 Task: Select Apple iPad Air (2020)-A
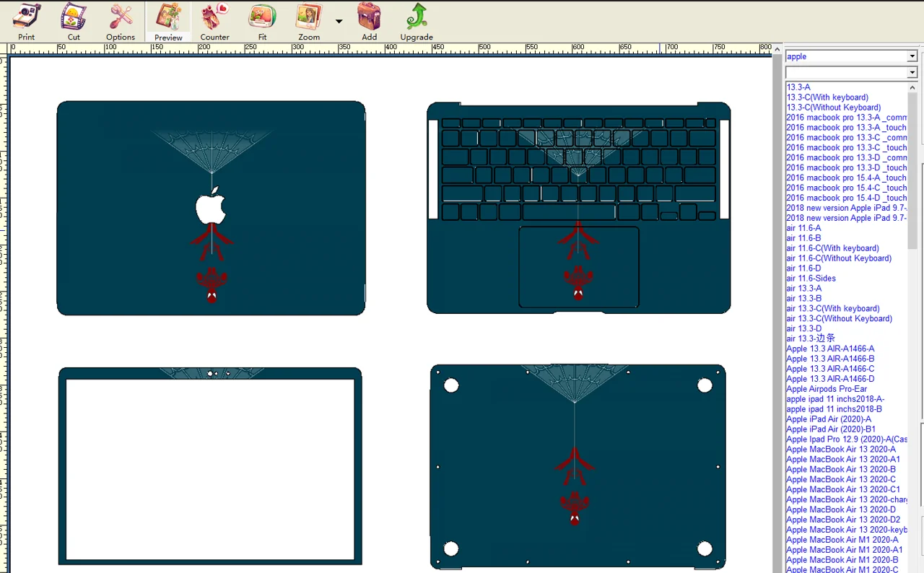[x=829, y=419]
